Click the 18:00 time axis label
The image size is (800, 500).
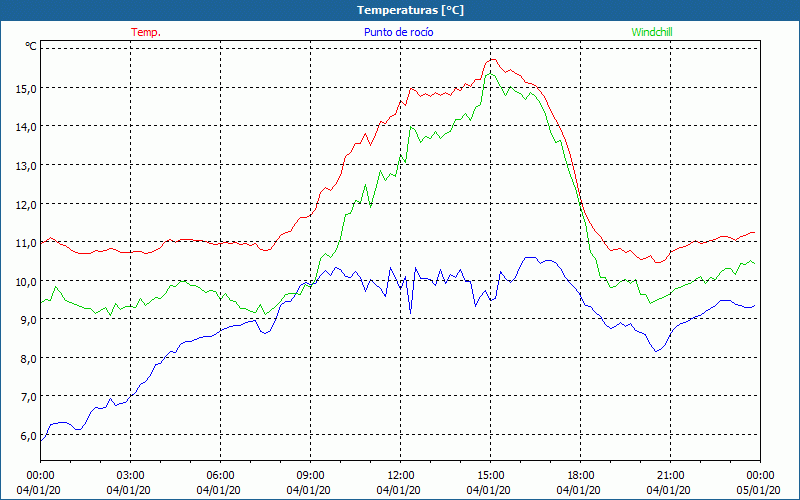pos(581,476)
